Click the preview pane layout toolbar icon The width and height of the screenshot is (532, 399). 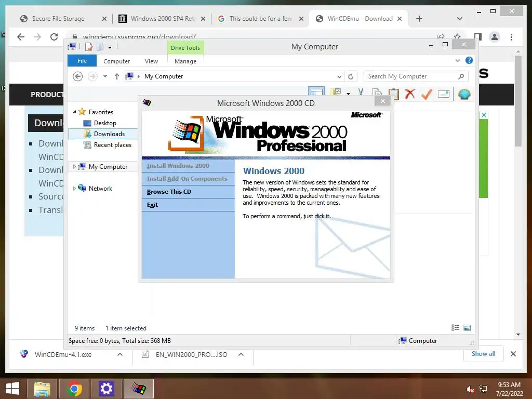click(316, 92)
